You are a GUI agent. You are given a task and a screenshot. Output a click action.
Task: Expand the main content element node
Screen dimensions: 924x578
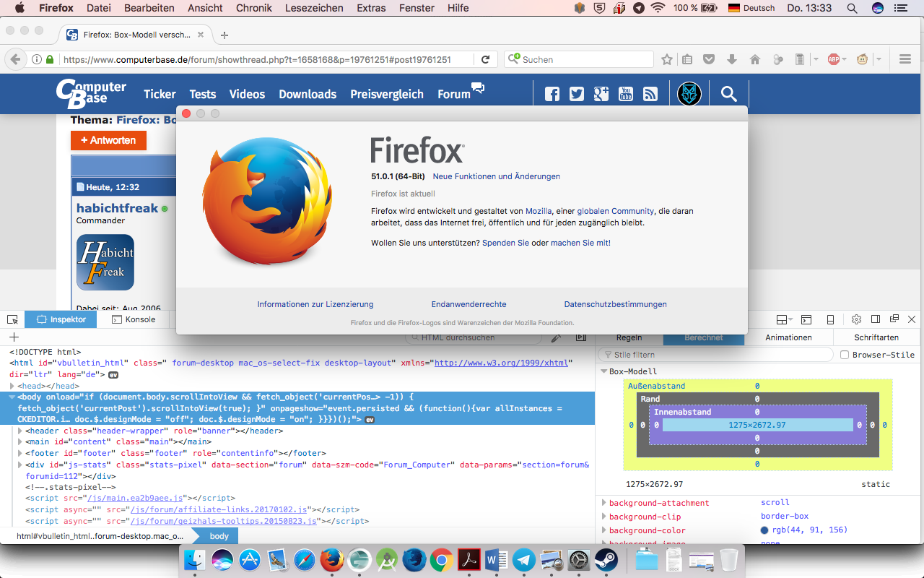click(20, 441)
